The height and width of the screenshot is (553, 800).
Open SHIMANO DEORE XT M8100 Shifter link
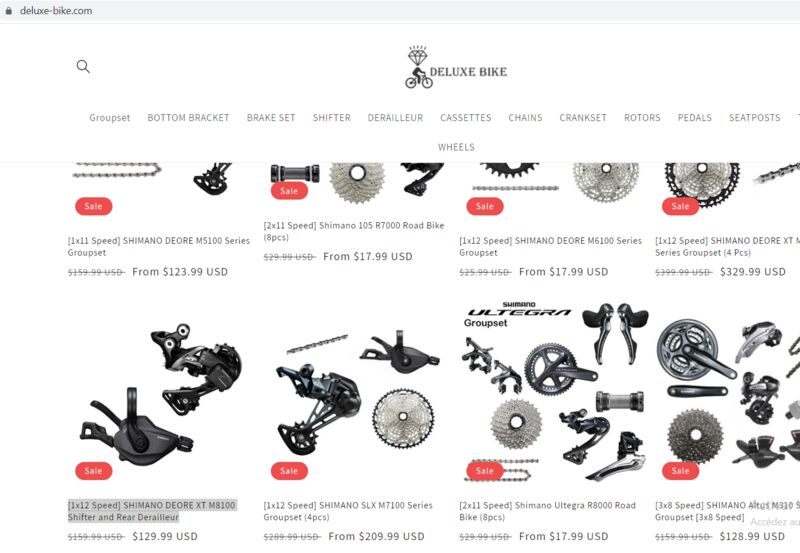pyautogui.click(x=152, y=511)
